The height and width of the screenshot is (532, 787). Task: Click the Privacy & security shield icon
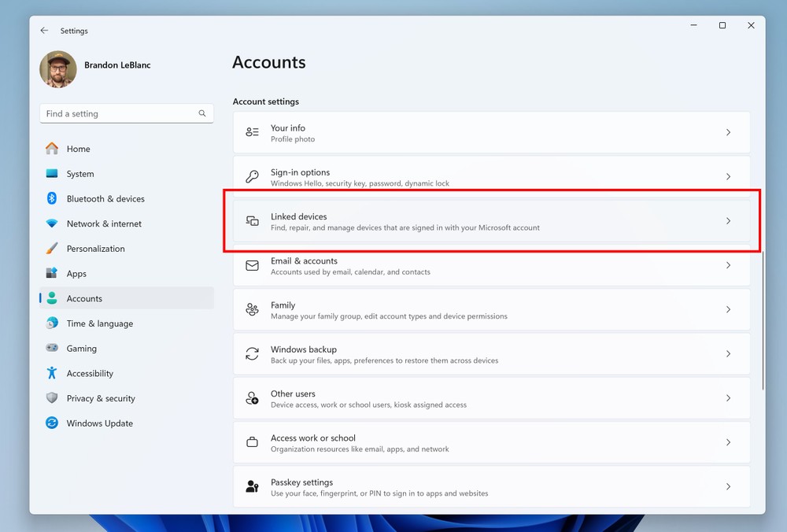click(x=52, y=398)
